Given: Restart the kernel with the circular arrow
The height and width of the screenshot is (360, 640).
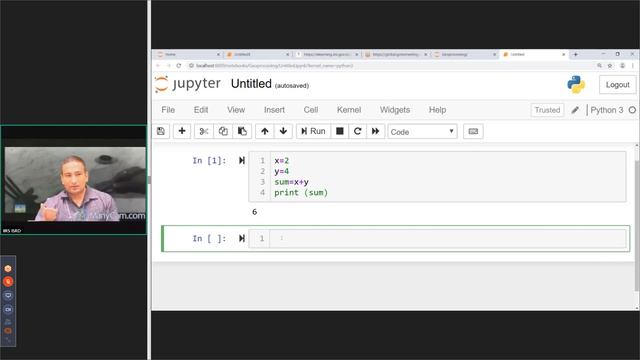Looking at the screenshot, I should click(358, 131).
